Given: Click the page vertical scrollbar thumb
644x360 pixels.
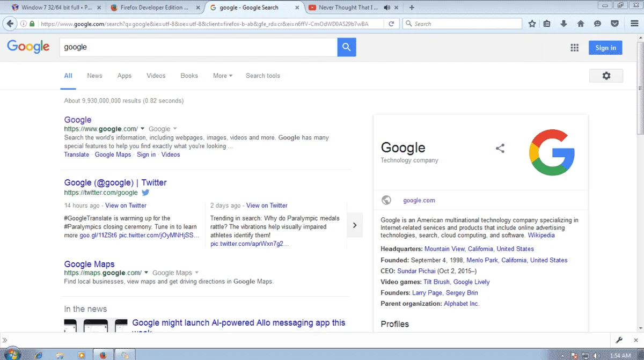Looking at the screenshot, I should [x=640, y=87].
